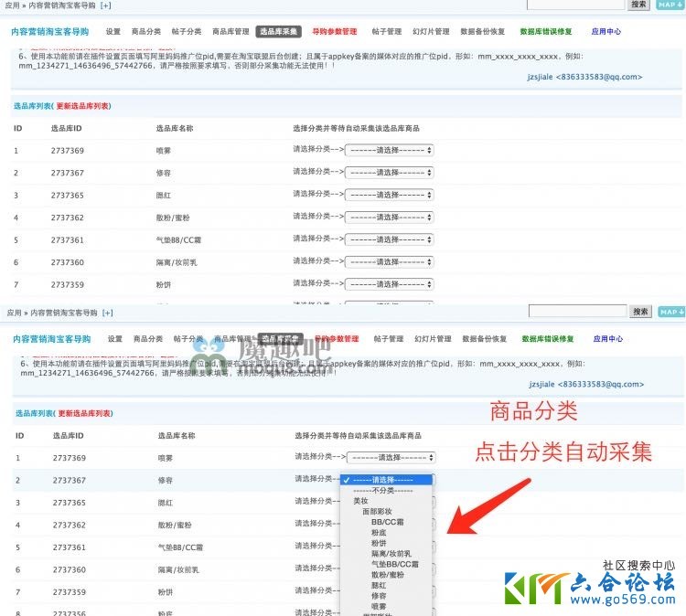The width and height of the screenshot is (686, 616).
Task: Open 商品分类 tab in lower navigation bar
Action: pyautogui.click(x=148, y=339)
